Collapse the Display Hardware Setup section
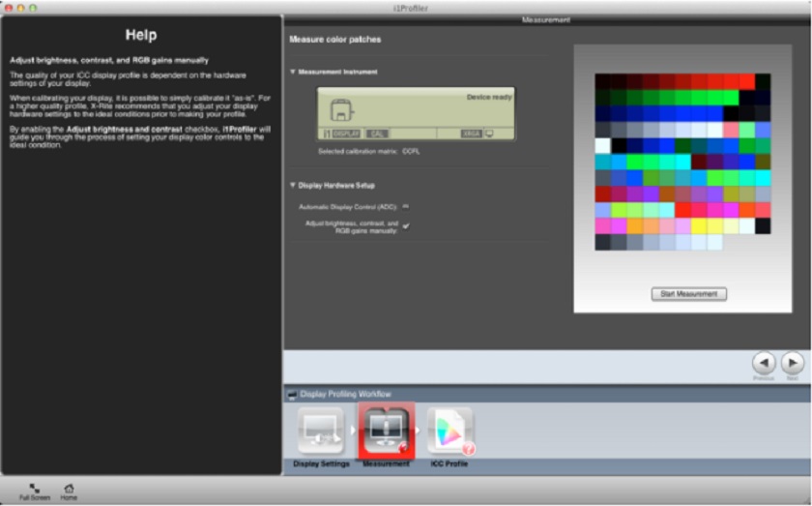 click(293, 185)
